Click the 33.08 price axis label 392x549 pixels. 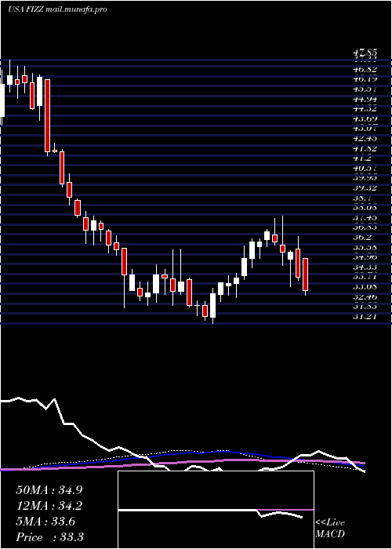click(x=365, y=287)
